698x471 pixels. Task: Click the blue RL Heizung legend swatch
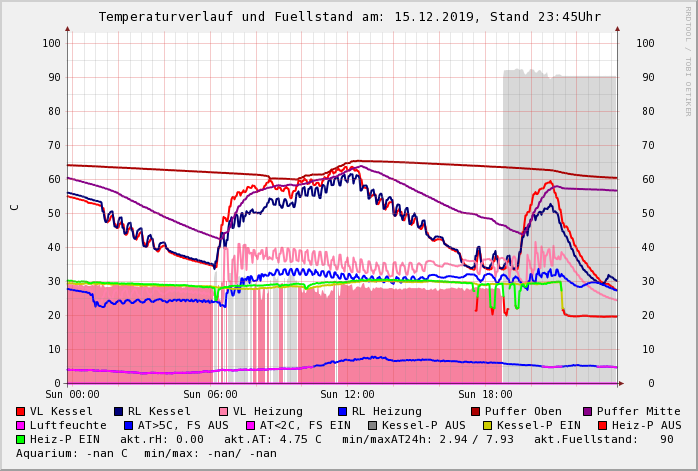point(343,412)
